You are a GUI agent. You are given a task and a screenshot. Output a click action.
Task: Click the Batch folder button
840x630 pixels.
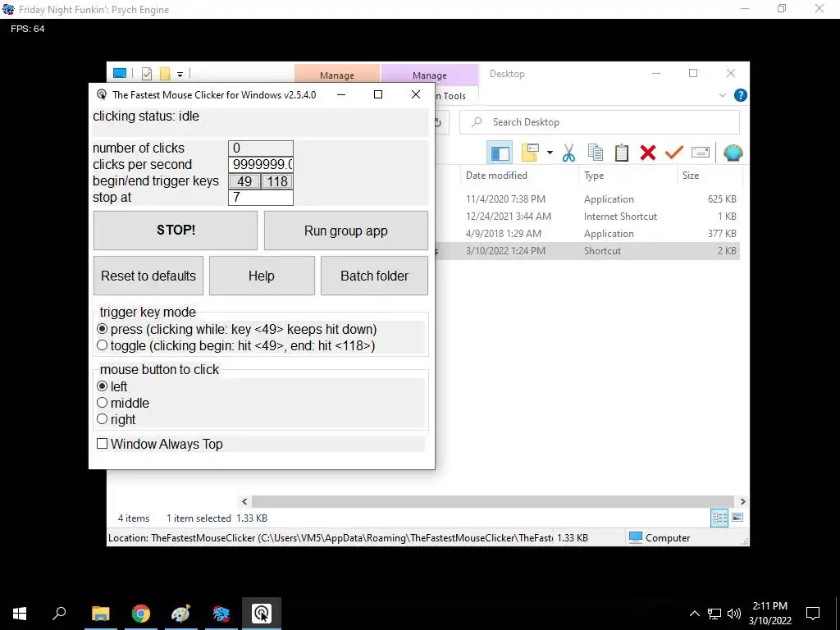374,276
